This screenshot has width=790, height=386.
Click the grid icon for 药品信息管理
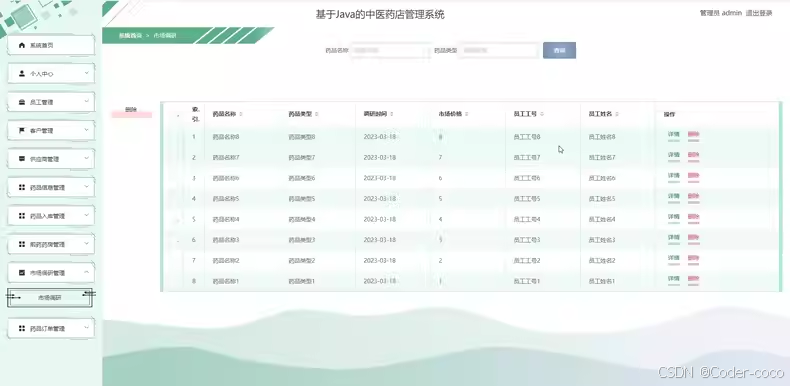point(22,187)
